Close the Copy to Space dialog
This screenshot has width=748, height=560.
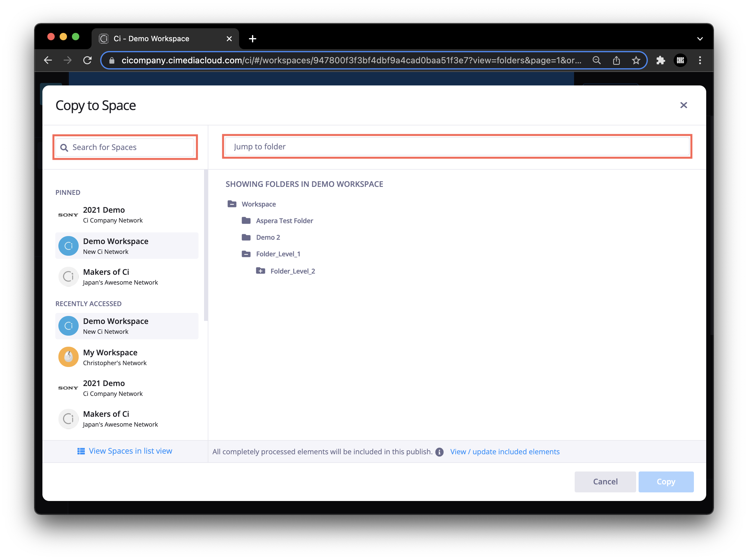(x=683, y=105)
